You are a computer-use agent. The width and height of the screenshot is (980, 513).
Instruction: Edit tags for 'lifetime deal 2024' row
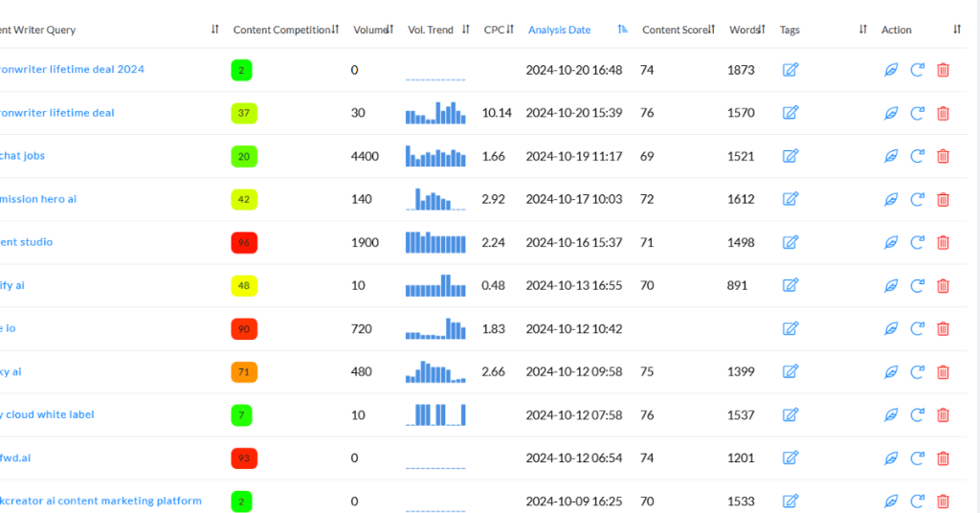pos(791,69)
